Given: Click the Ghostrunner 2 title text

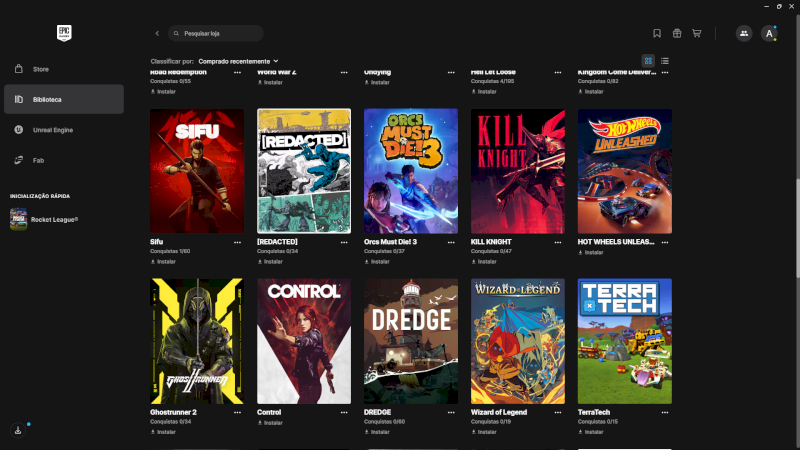Looking at the screenshot, I should tap(173, 412).
